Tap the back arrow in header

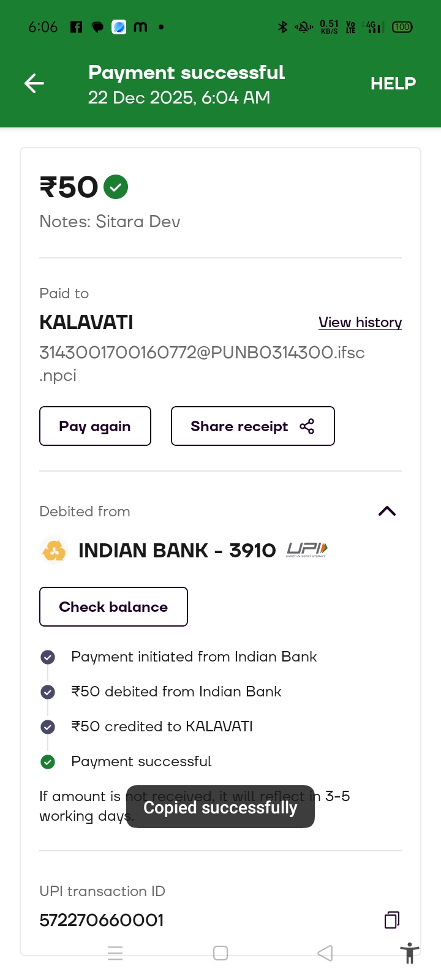click(x=34, y=83)
